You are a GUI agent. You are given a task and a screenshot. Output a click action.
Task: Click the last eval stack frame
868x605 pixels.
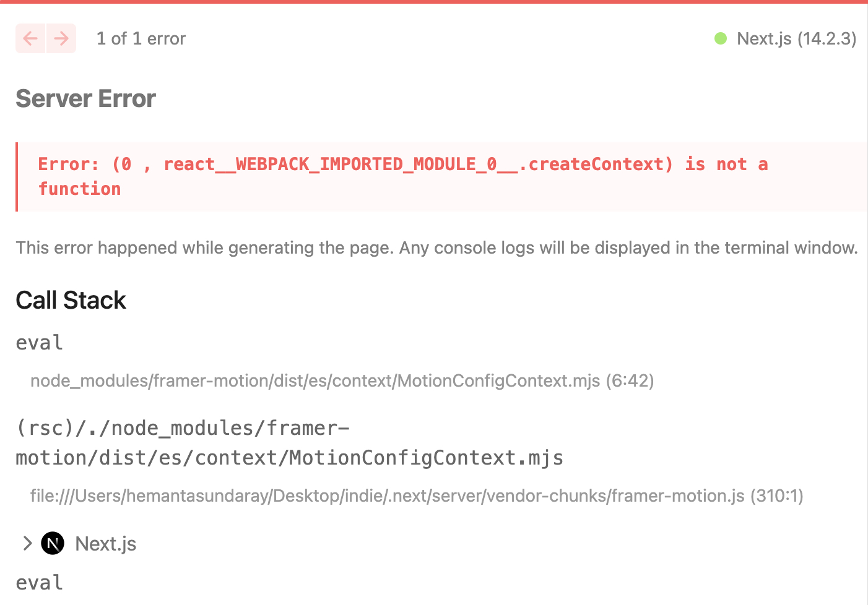pyautogui.click(x=39, y=583)
